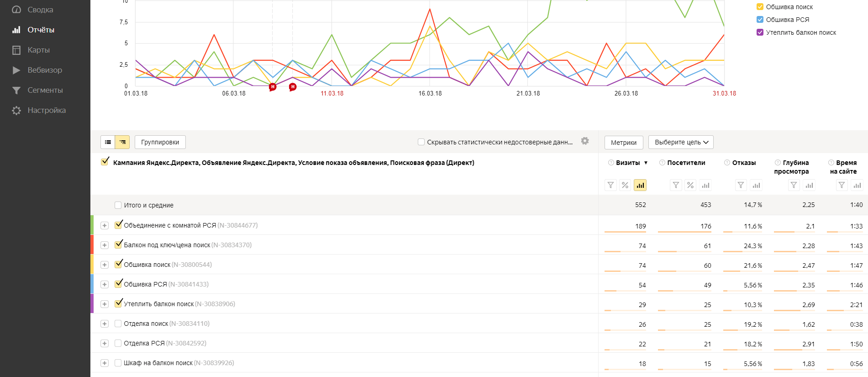
Task: Open the Выберите цель dropdown
Action: pyautogui.click(x=681, y=142)
